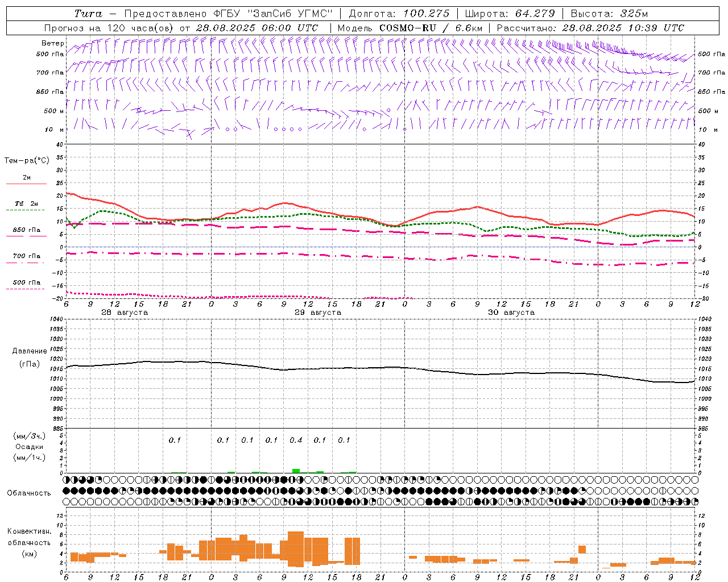Click the "(км)" unit label of convective panel

pos(30,554)
